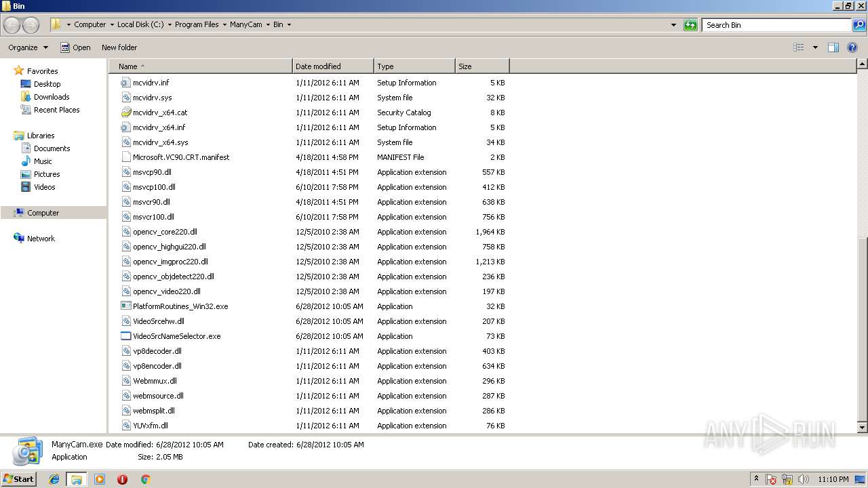
Task: Sort files by Type column header
Action: [x=414, y=66]
